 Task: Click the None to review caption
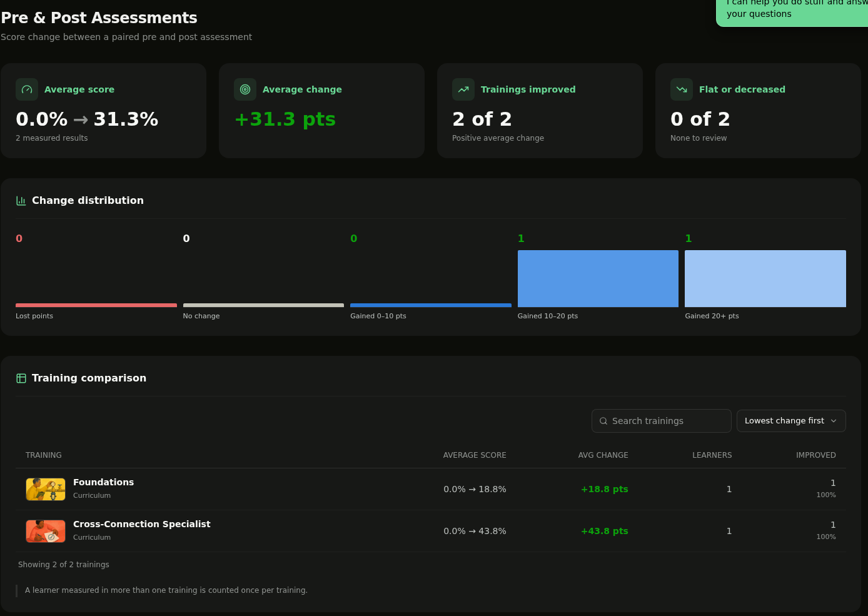699,138
